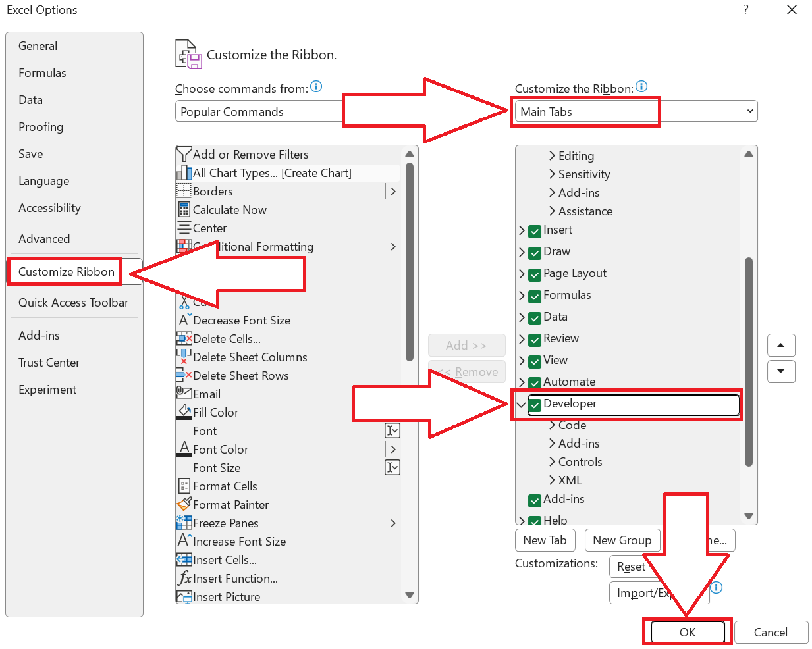Click the commands list scrollbar thumb
The image size is (812, 649).
[x=410, y=262]
